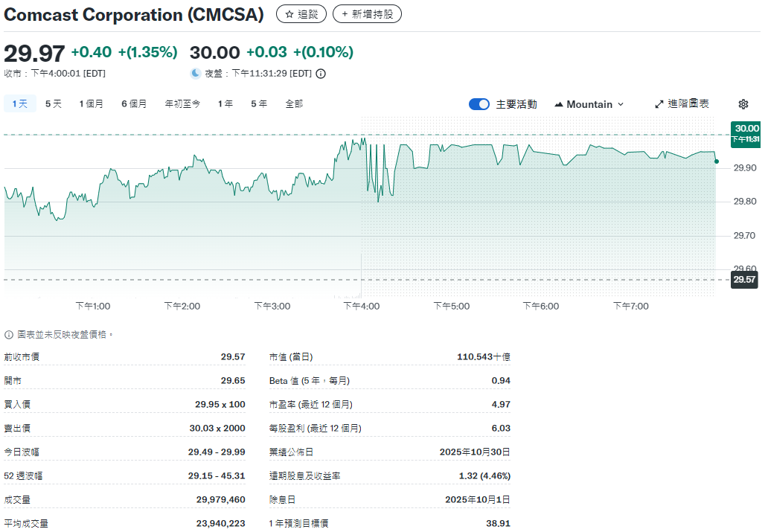Click the moon icon for after-hours session
This screenshot has height=532, width=768.
pos(196,73)
